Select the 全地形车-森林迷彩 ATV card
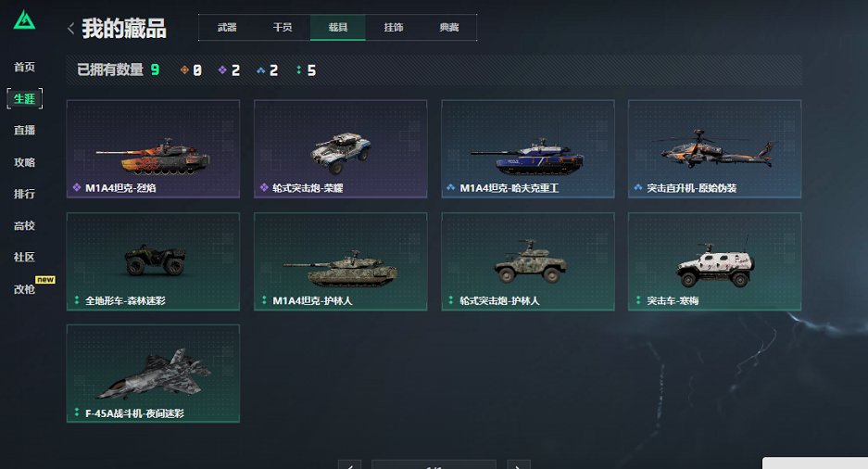 coord(154,261)
